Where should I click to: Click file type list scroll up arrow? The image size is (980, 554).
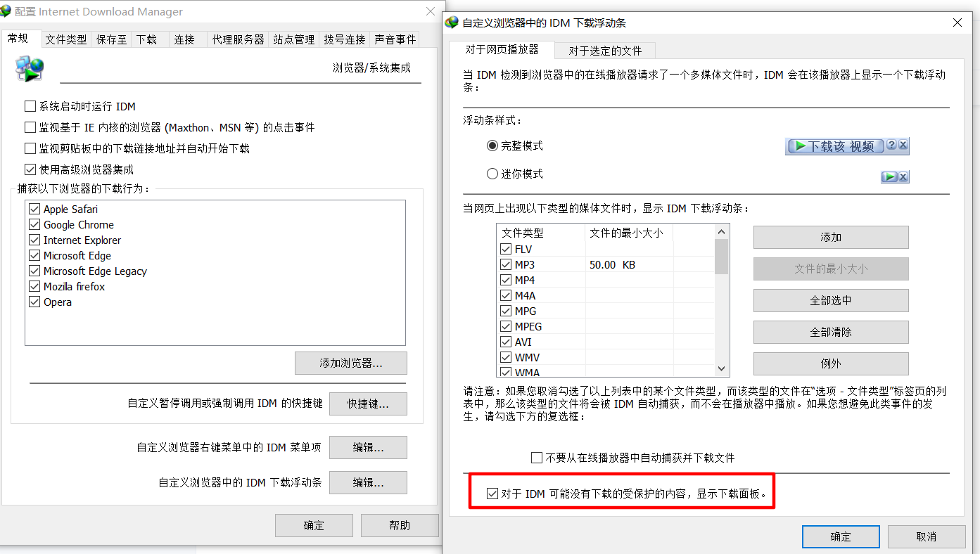pos(721,231)
